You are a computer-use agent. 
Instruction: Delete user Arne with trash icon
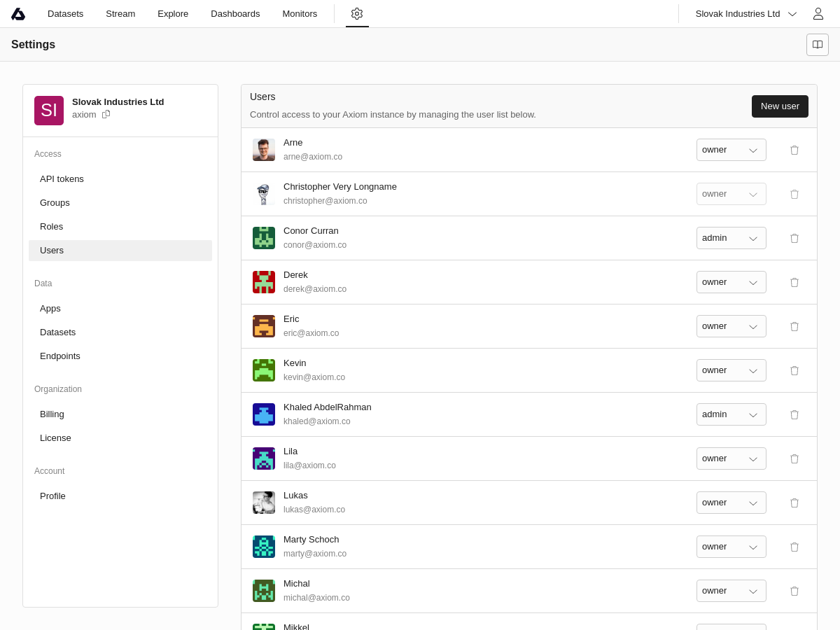point(794,150)
